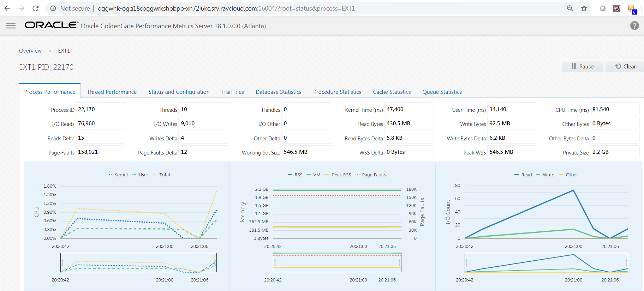Viewport: 644px width, 291px height.
Task: Open the RSS feed extension icon
Action: (x=632, y=9)
